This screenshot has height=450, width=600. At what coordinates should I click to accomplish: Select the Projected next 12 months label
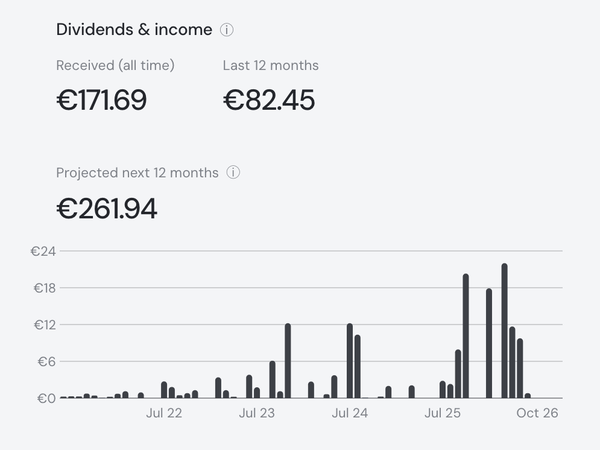tap(137, 173)
